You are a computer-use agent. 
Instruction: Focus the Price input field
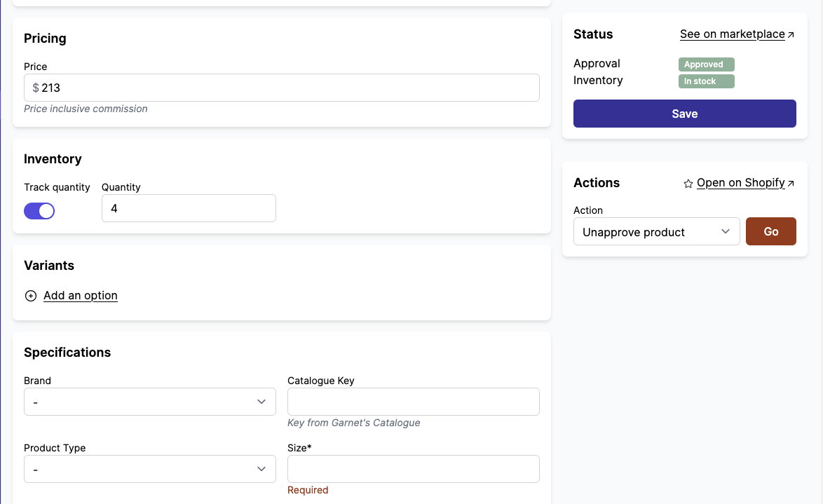pos(287,88)
